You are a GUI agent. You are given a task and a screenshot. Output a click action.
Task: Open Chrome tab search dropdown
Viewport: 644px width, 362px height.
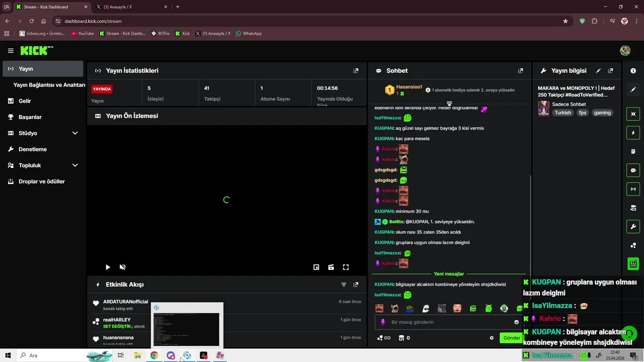click(6, 7)
